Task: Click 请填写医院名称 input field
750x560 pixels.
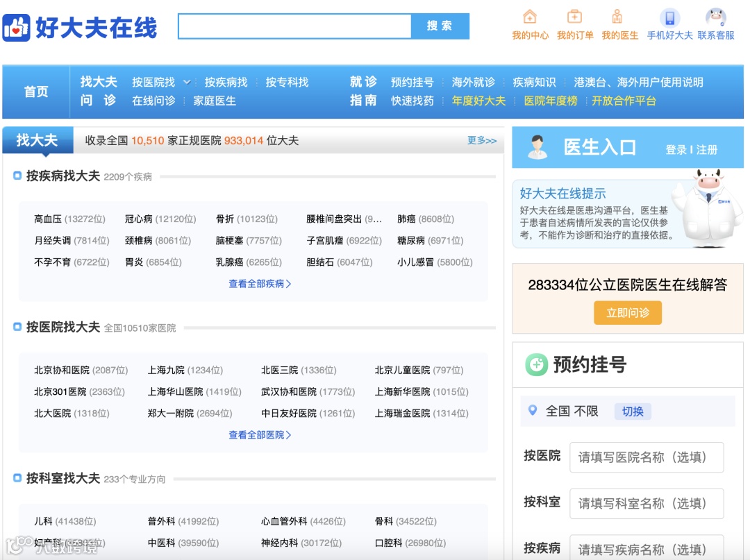Action: point(647,457)
